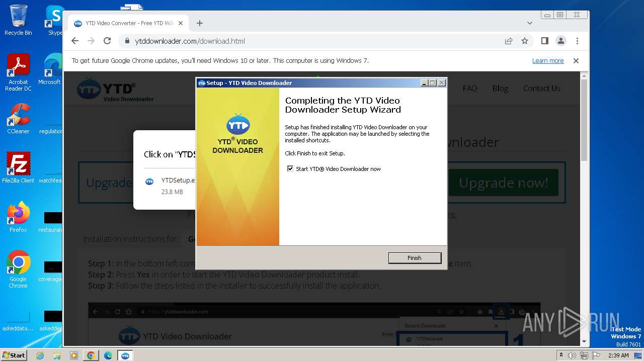Open the Learn more link in update banner

click(x=548, y=60)
